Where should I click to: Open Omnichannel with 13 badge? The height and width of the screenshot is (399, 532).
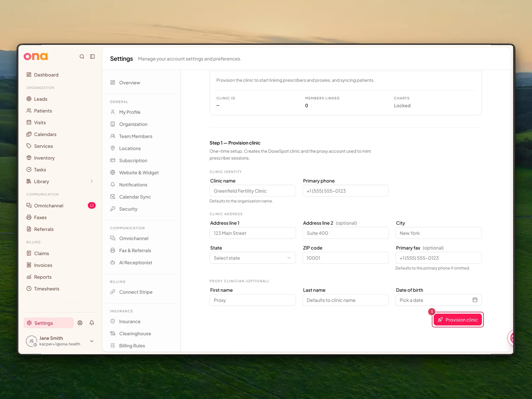(61, 205)
